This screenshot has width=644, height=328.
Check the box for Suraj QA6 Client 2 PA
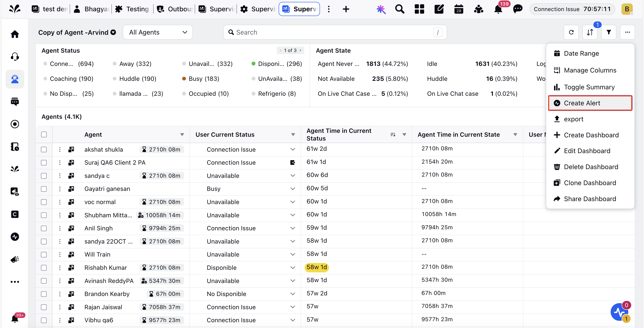44,163
